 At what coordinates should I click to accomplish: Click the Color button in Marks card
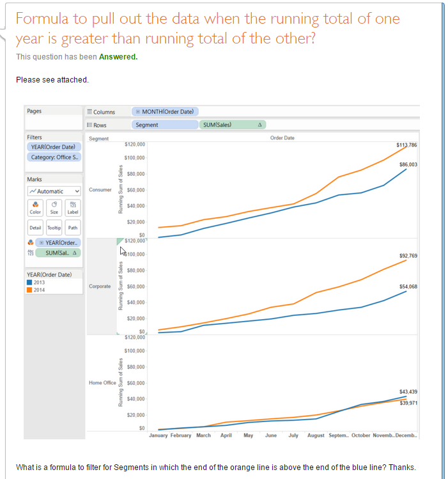[35, 208]
